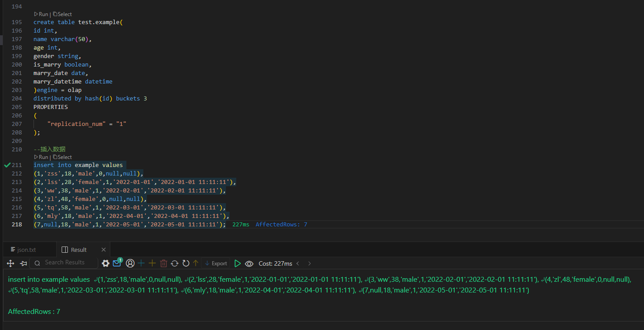Switch to the json.txt tab

27,250
